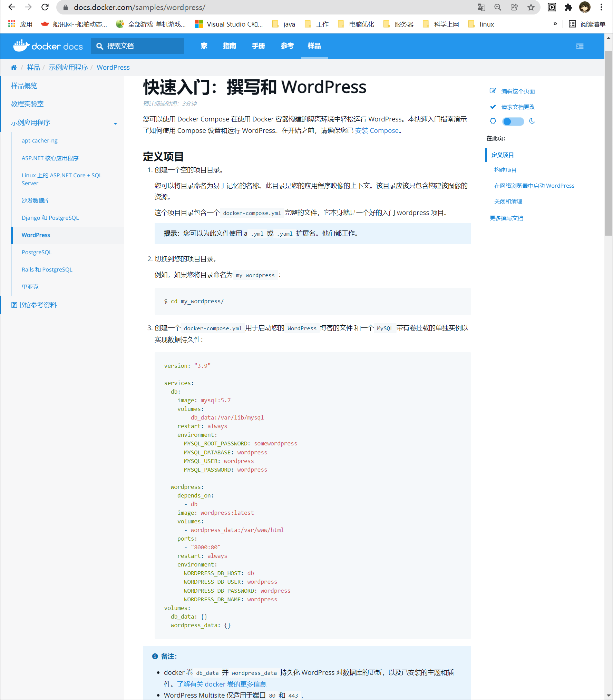613x700 pixels.
Task: Click the share page icon in address bar
Action: [x=514, y=7]
